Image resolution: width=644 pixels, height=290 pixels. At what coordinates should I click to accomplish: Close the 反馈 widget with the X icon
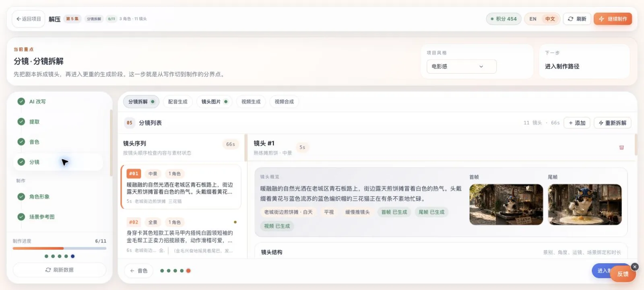635,267
